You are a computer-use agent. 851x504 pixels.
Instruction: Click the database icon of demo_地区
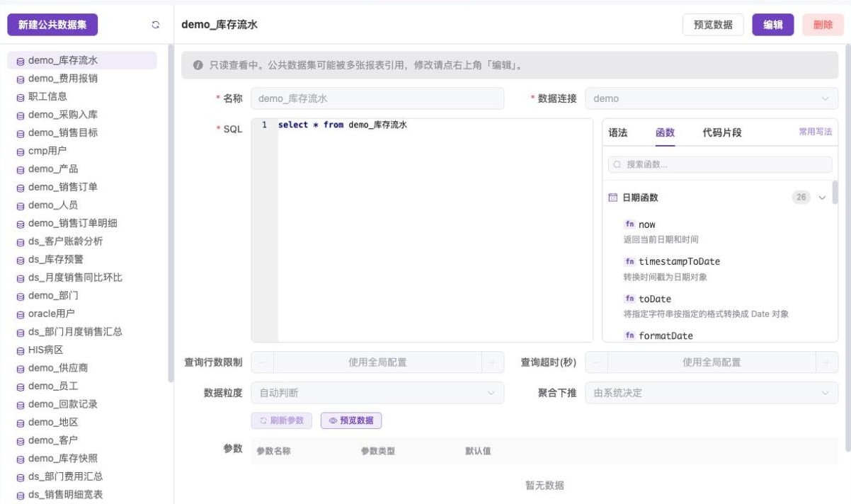point(21,423)
